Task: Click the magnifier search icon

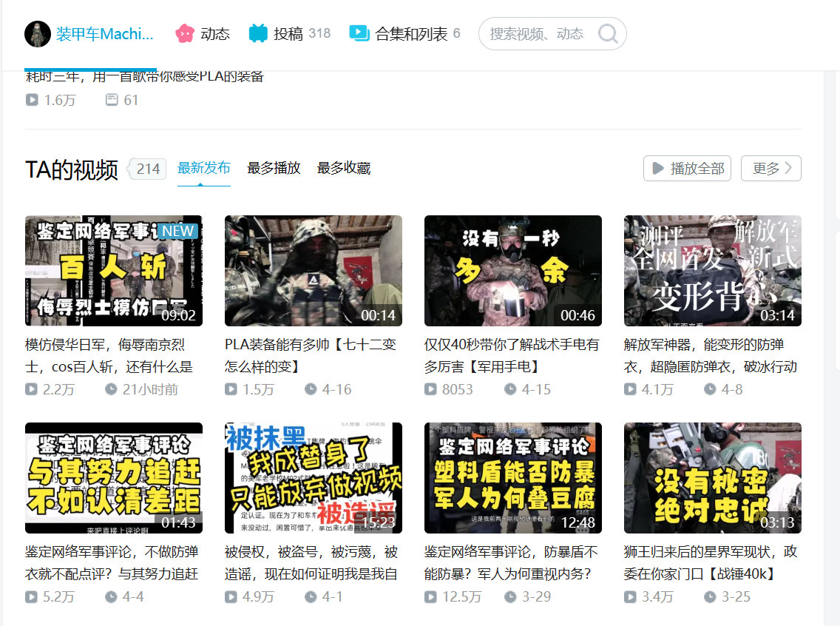Action: tap(608, 34)
